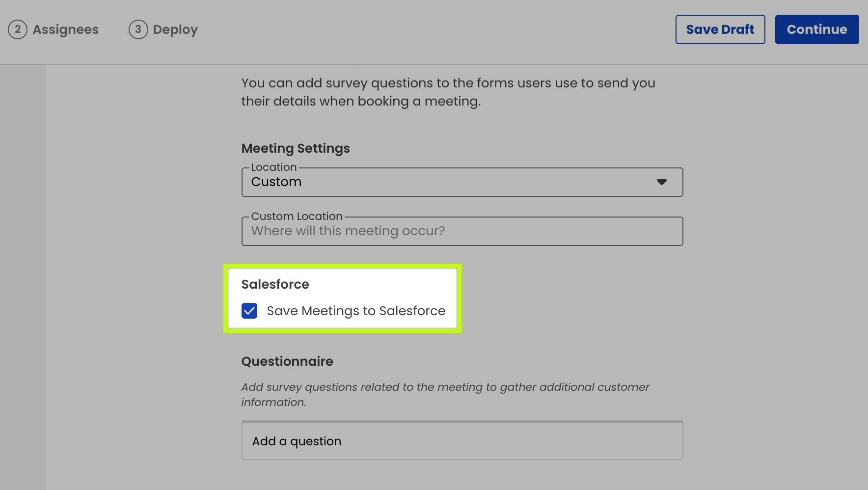
Task: Go to step 3 Deploy
Action: tap(163, 29)
